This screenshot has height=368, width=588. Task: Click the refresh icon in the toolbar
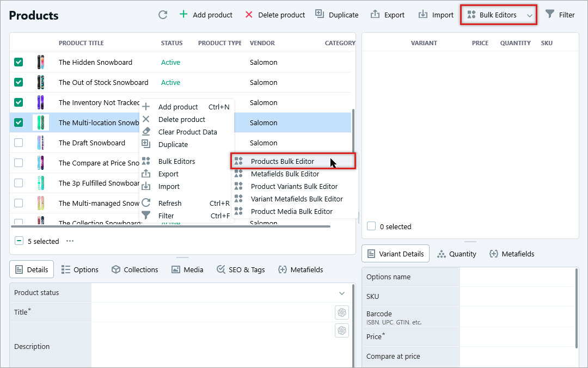(x=163, y=15)
